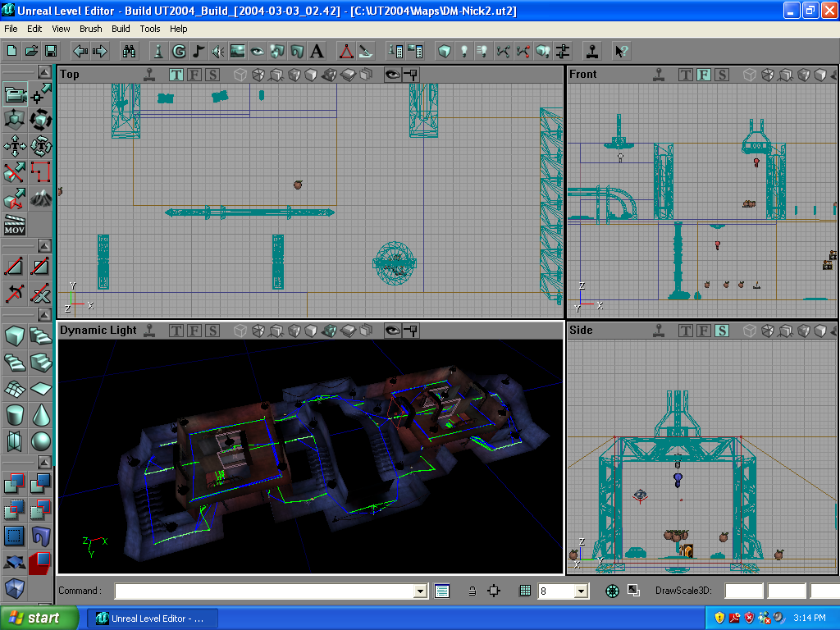Viewport: 840px width, 630px height.
Task: Collapse the clipping tools group expander
Action: [44, 246]
